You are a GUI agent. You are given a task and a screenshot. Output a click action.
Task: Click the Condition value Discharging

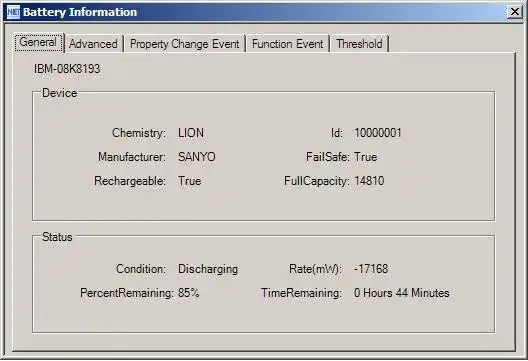208,269
